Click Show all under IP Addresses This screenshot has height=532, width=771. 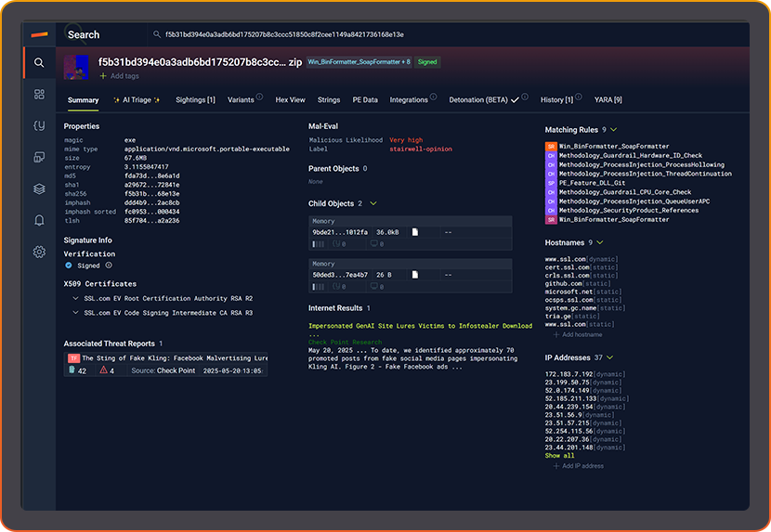point(559,456)
